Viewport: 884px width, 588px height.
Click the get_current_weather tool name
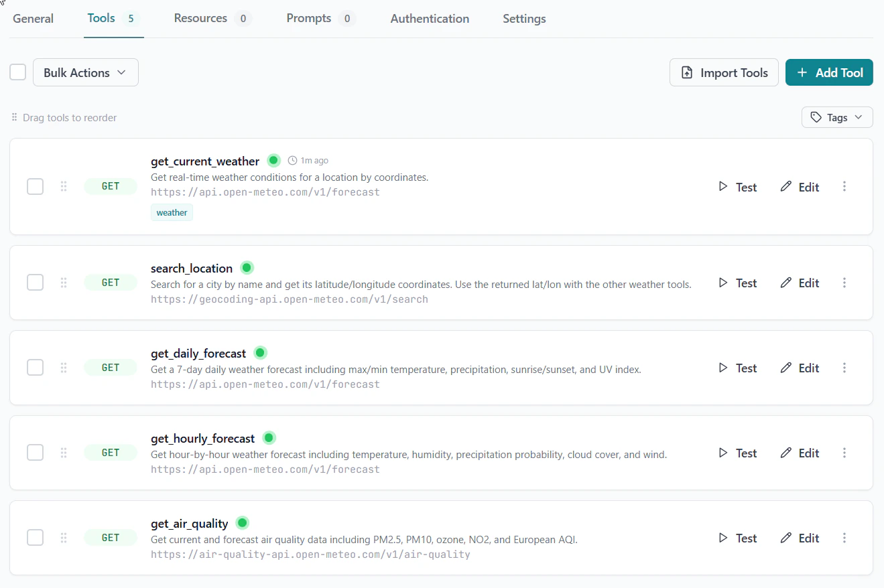pos(205,161)
